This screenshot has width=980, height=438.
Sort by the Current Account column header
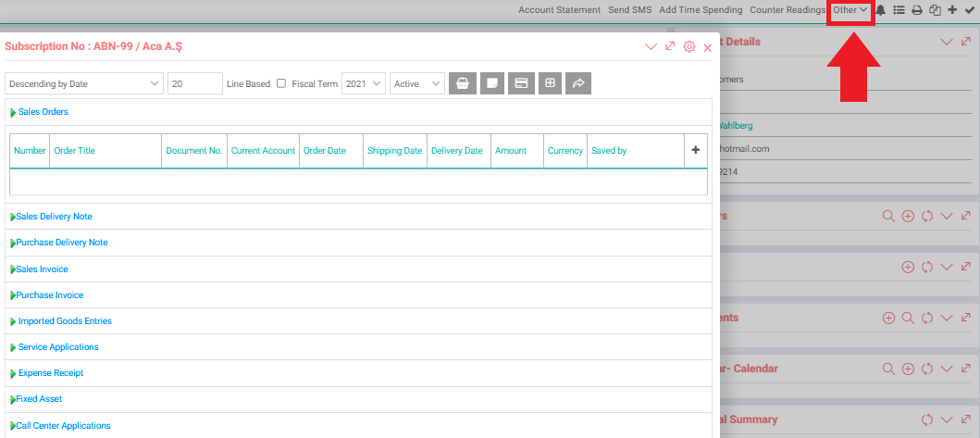click(263, 151)
